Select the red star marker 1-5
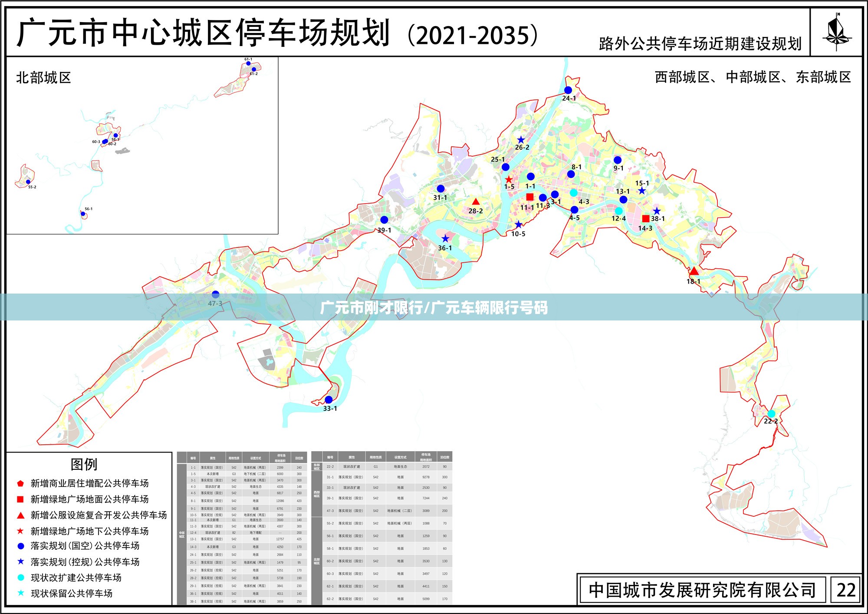Image resolution: width=868 pixels, height=614 pixels. 509,179
